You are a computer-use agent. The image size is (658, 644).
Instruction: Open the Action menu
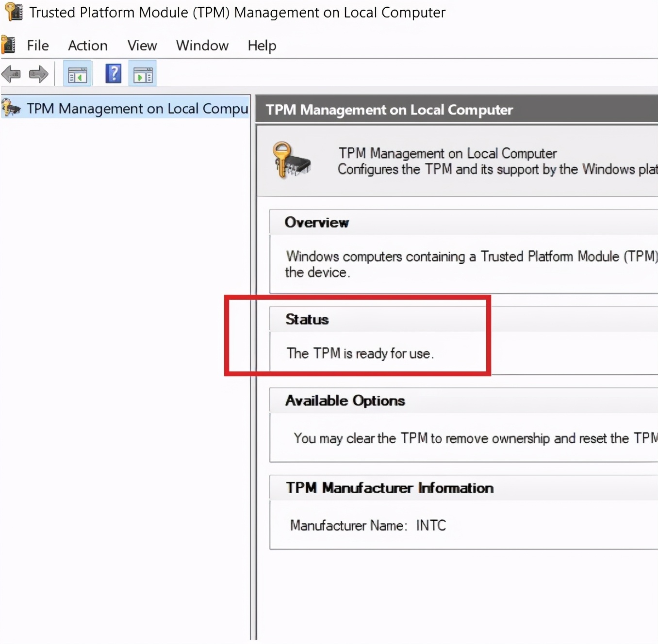click(x=88, y=45)
